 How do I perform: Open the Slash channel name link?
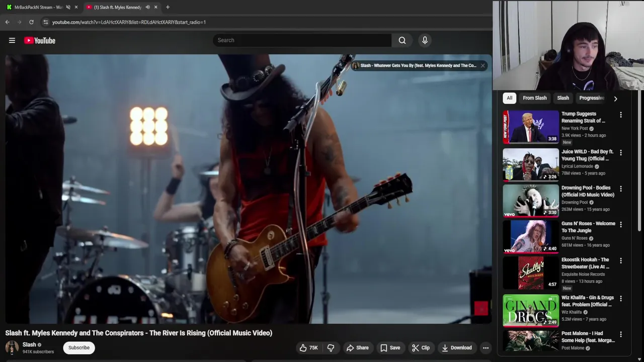tap(29, 344)
